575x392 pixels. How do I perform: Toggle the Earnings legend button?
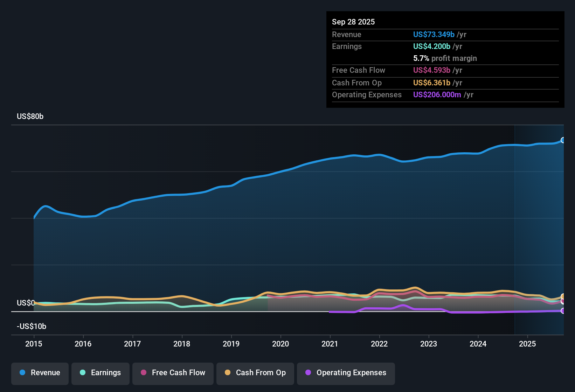(101, 373)
